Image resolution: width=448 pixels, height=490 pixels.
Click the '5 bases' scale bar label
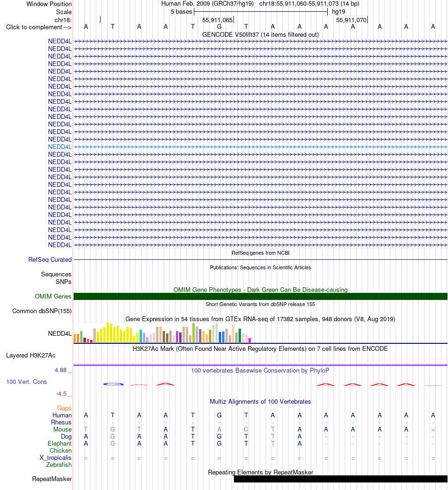coord(181,12)
